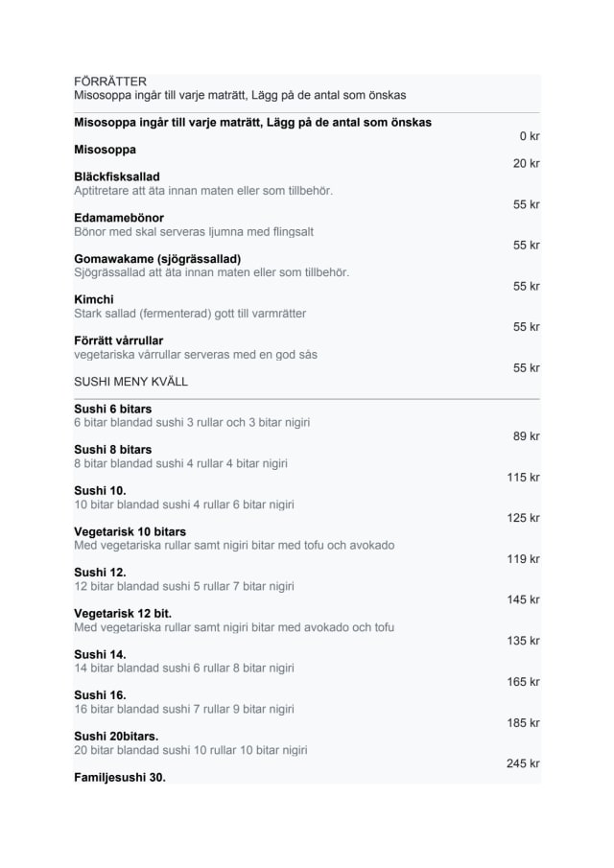Viewport: 614px width, 868px height.
Task: Click Förrätt vårrullar item
Action: (118, 340)
